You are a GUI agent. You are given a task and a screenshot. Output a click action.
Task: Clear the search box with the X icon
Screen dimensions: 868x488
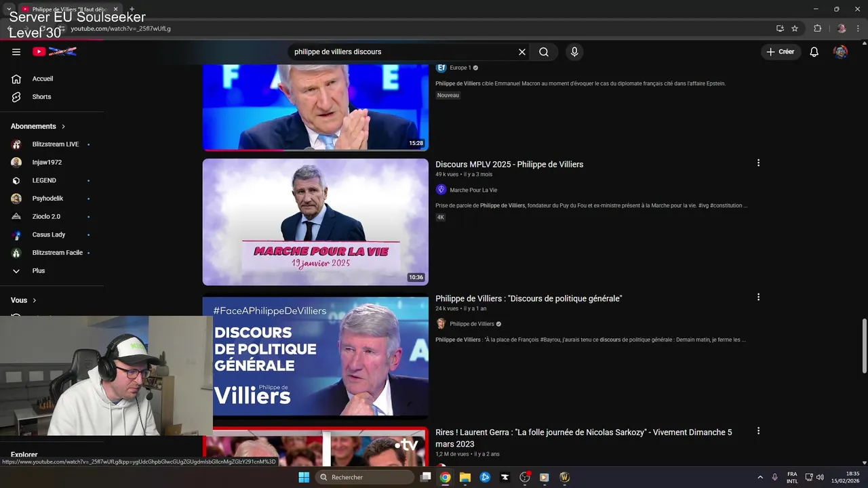click(x=522, y=52)
